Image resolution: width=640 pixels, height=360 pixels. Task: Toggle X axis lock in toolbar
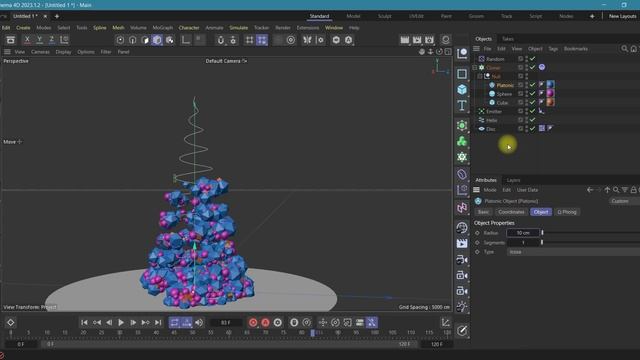tap(27, 40)
